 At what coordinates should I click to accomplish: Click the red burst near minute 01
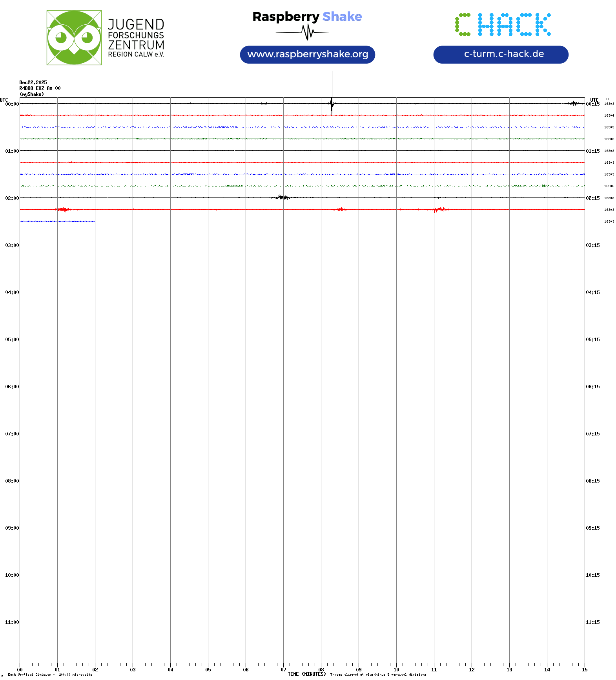64,210
